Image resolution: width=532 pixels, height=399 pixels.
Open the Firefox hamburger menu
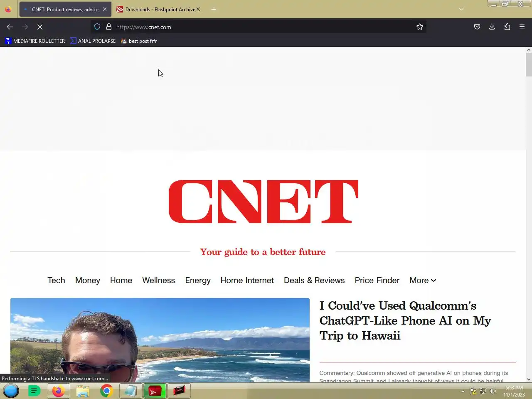[x=522, y=27]
